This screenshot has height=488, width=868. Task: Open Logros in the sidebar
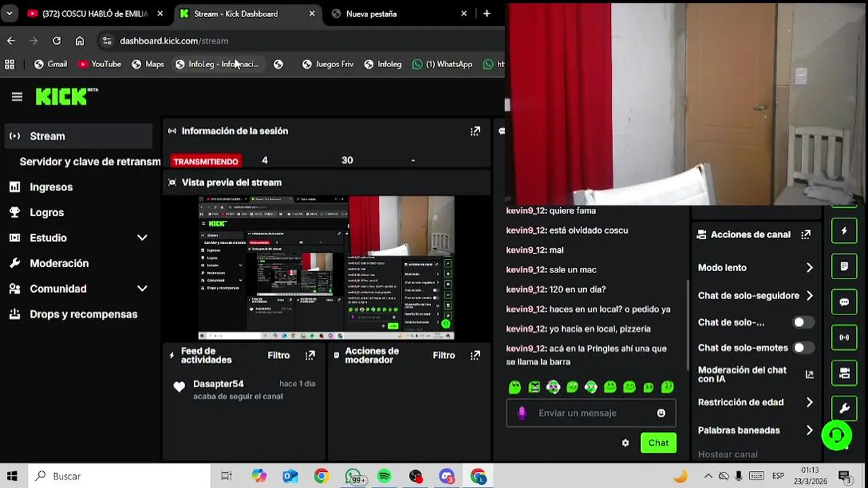click(x=47, y=212)
